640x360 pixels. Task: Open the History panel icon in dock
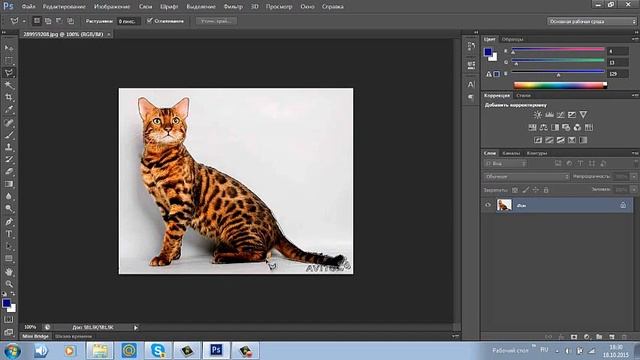(x=471, y=47)
